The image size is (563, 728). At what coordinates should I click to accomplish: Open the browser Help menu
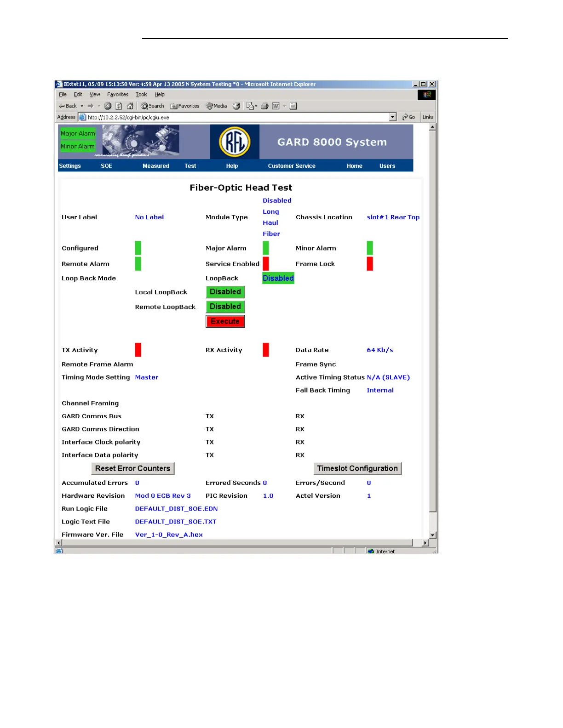pyautogui.click(x=160, y=95)
